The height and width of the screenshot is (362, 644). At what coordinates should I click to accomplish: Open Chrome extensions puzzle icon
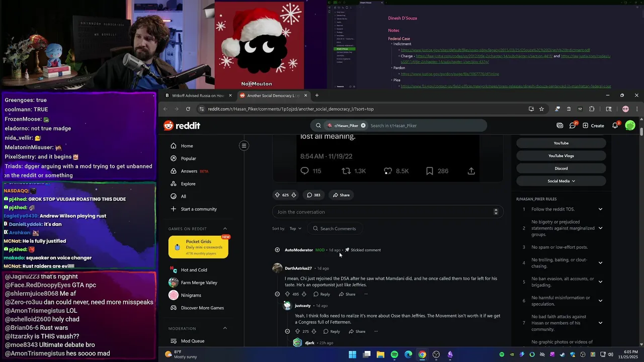click(x=592, y=109)
